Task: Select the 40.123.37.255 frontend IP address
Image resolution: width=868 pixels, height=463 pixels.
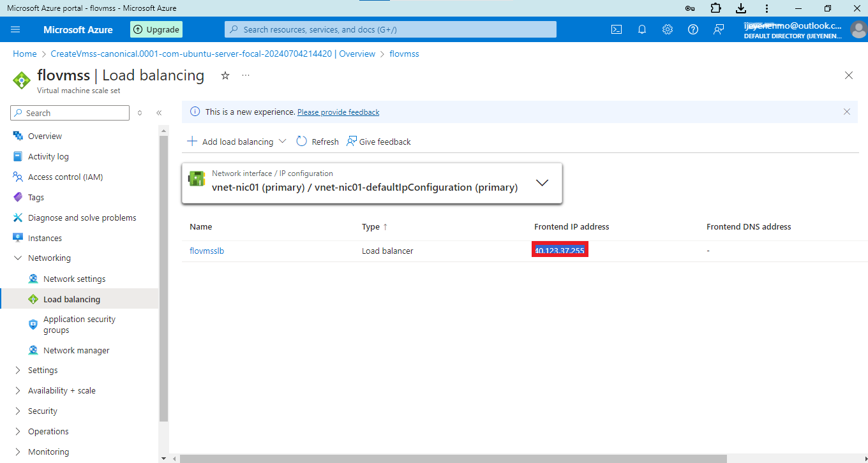Action: [560, 251]
